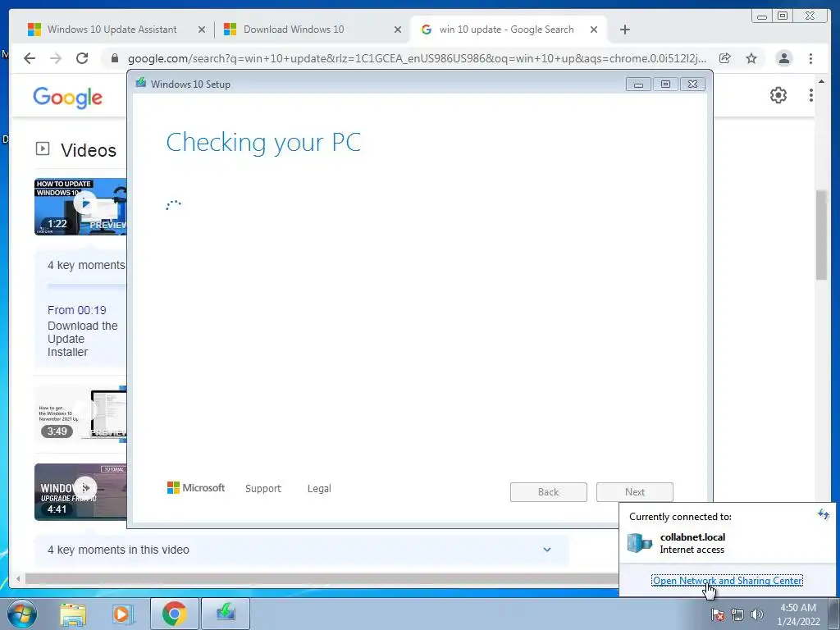Screen dimensions: 840x630
Task: Play the 1:22 How to Update video thumbnail
Action: coord(80,207)
